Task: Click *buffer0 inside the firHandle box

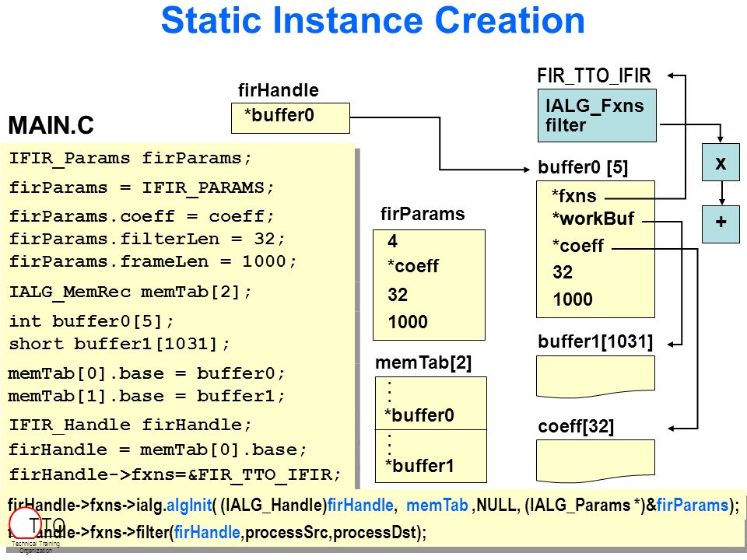Action: 279,115
